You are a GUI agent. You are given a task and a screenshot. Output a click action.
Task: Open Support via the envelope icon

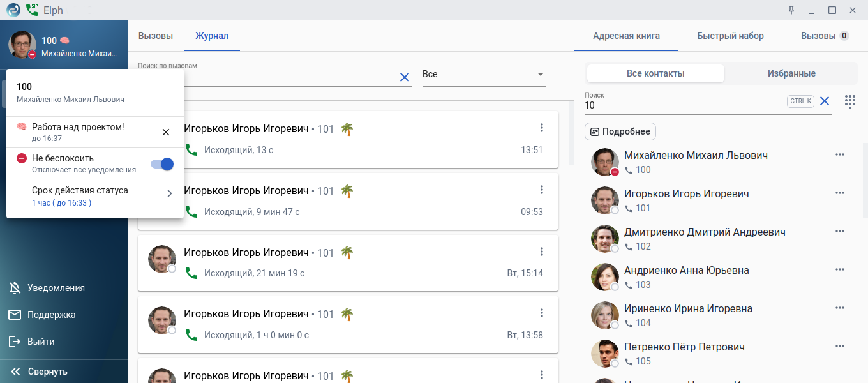click(x=15, y=315)
